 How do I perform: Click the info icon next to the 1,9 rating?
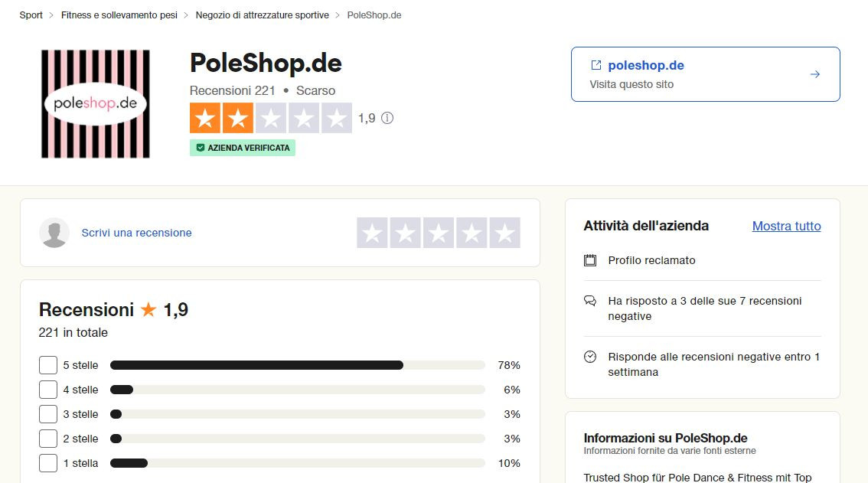click(387, 118)
